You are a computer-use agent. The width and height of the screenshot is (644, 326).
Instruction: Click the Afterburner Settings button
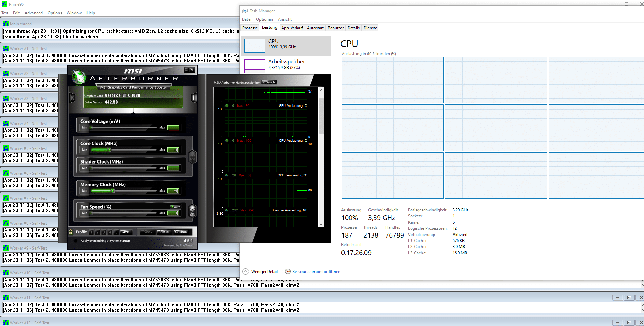181,232
